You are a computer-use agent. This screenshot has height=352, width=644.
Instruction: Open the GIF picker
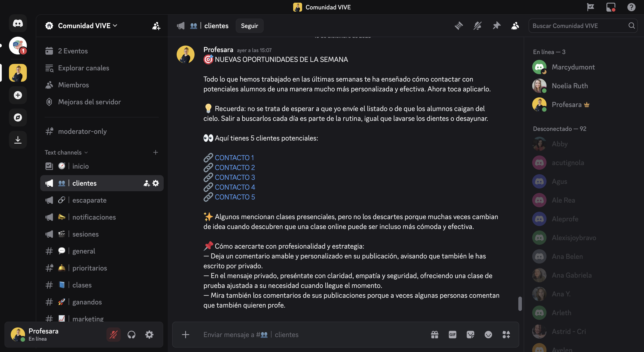[452, 335]
